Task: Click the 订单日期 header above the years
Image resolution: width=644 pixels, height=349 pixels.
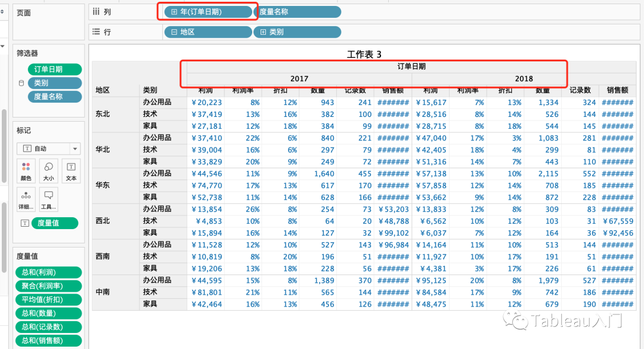Action: [x=411, y=66]
